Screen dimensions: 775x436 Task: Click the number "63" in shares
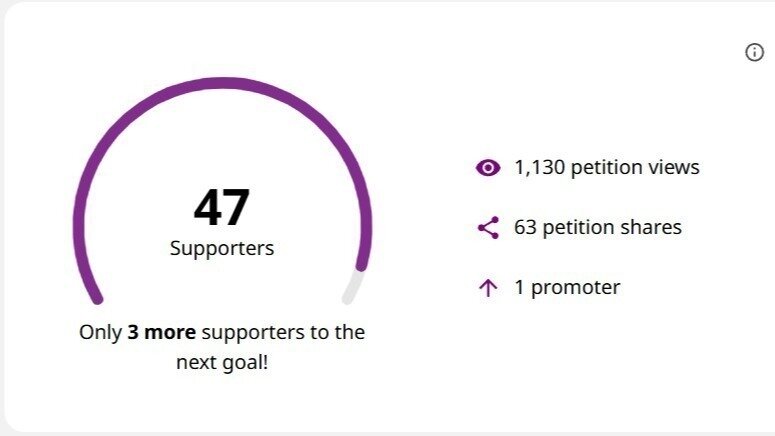pos(525,228)
